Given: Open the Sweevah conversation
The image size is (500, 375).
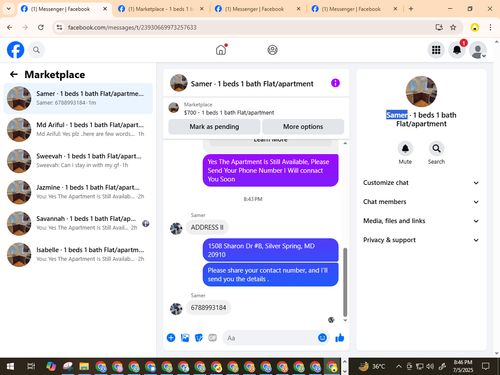Looking at the screenshot, I should pyautogui.click(x=78, y=161).
